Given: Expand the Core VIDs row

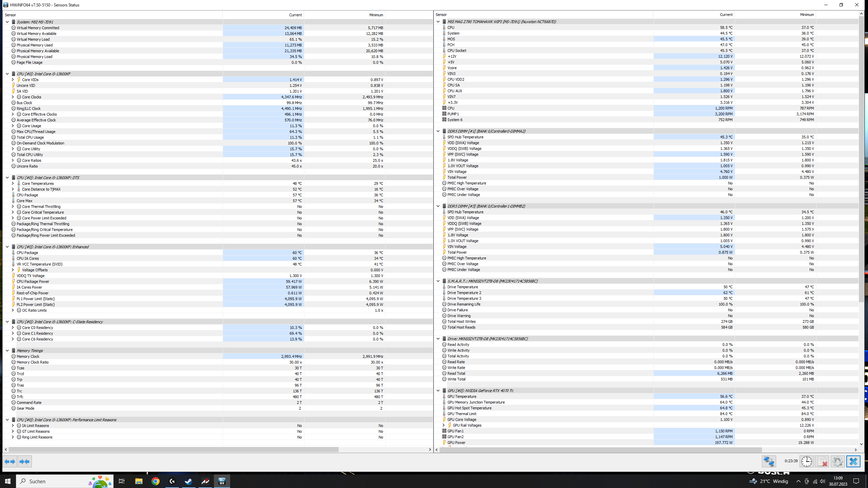Looking at the screenshot, I should tap(13, 80).
